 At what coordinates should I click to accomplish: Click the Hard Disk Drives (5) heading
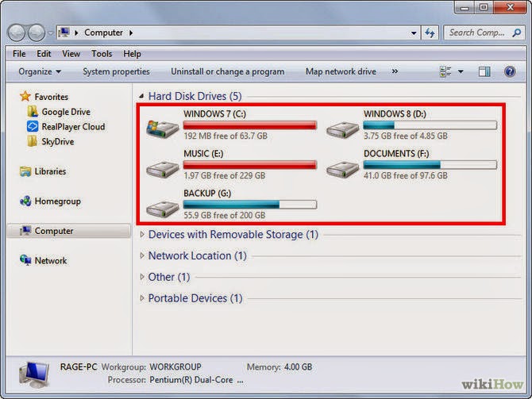195,96
